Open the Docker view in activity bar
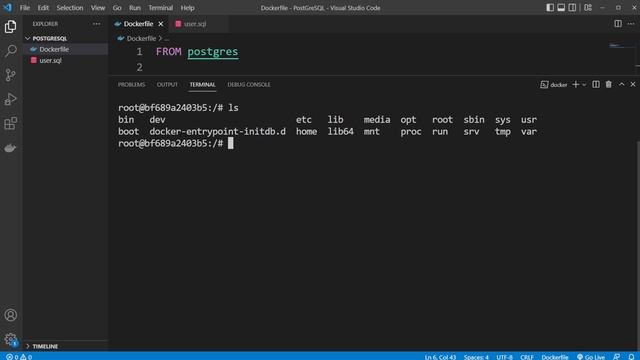The width and height of the screenshot is (640, 360). [x=11, y=148]
